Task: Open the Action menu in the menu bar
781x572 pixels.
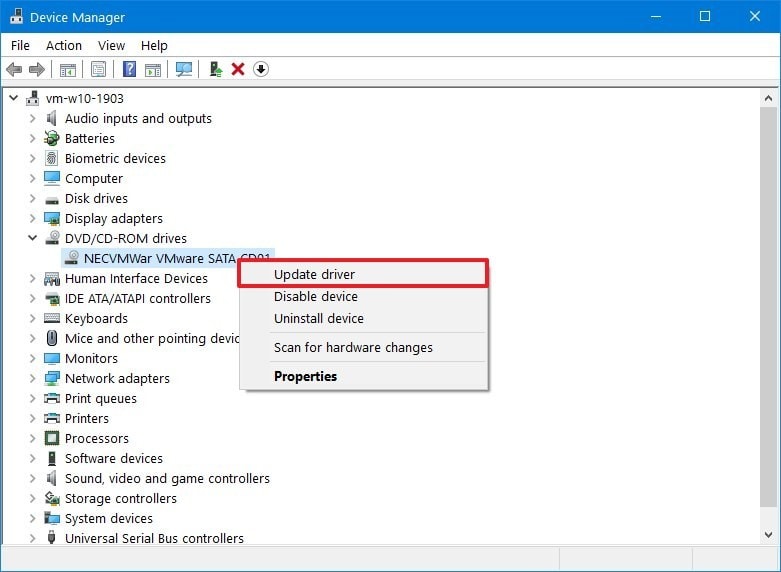Action: tap(64, 45)
